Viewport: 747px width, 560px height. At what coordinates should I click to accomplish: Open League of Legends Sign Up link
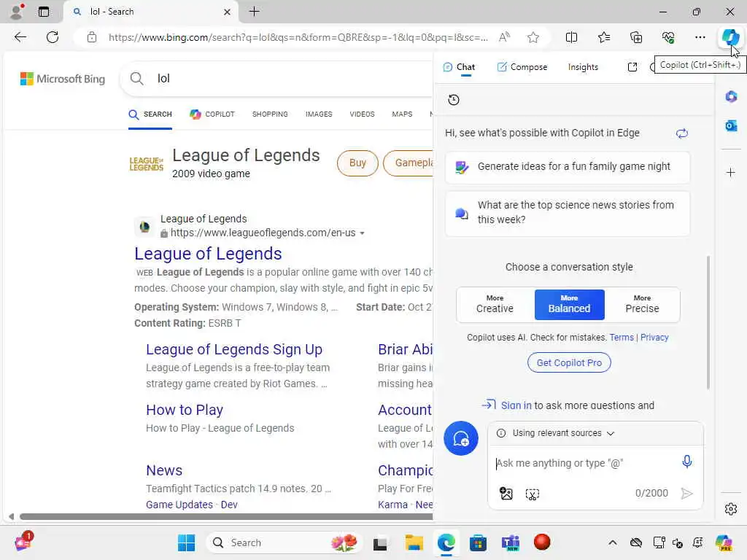click(234, 349)
